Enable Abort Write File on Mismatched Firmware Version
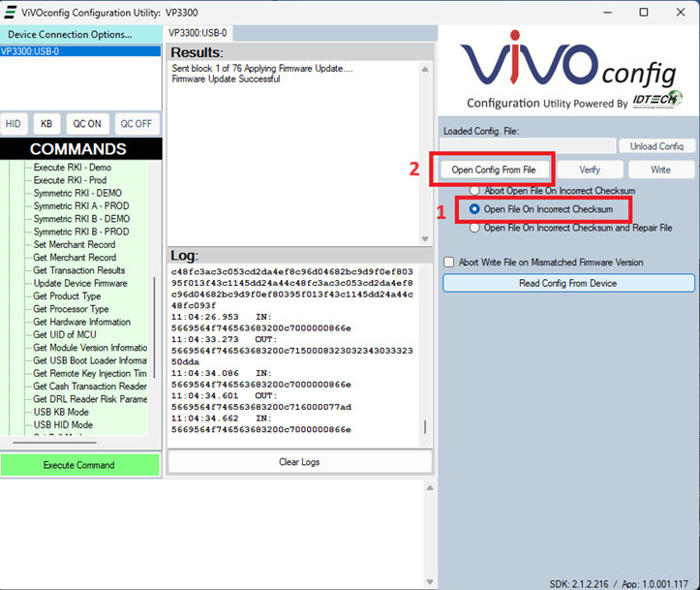 pyautogui.click(x=449, y=263)
